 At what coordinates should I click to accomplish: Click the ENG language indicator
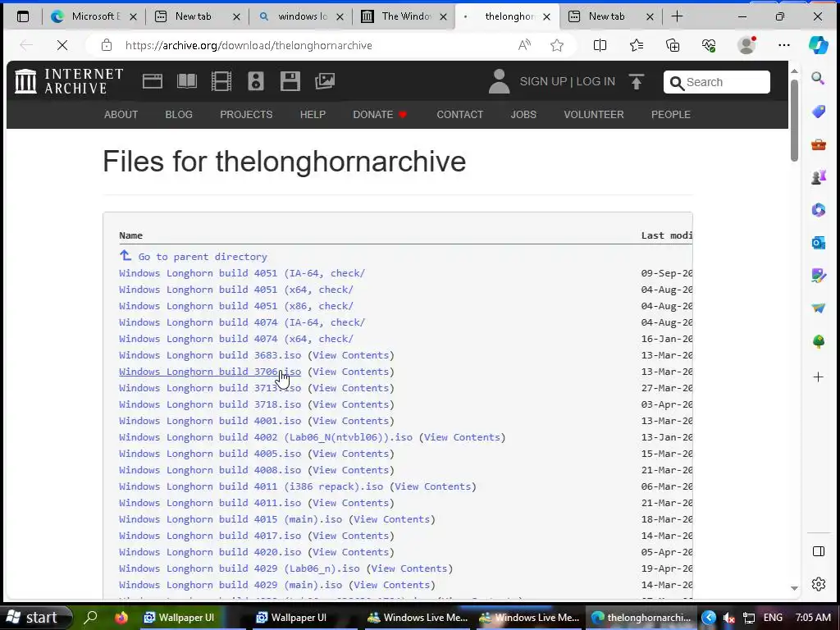point(773,618)
